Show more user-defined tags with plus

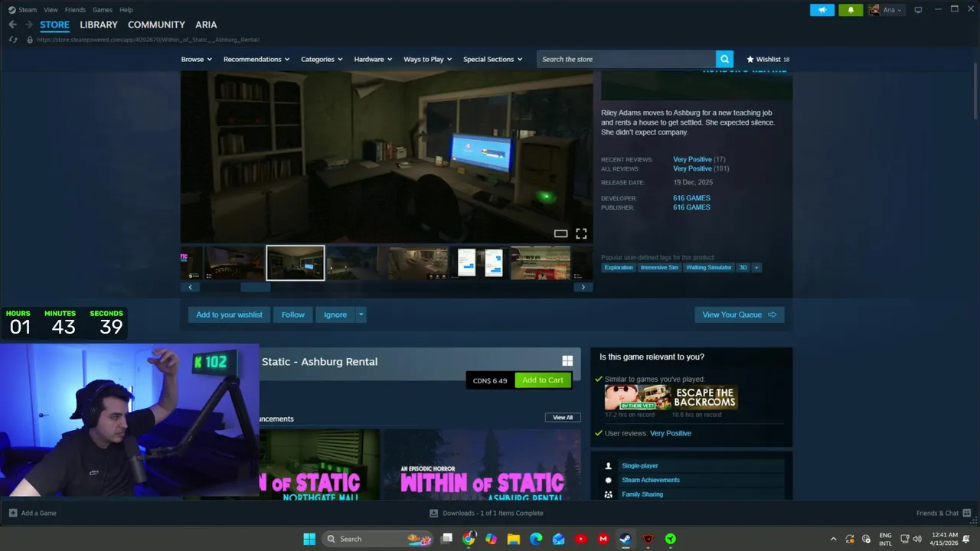click(756, 267)
